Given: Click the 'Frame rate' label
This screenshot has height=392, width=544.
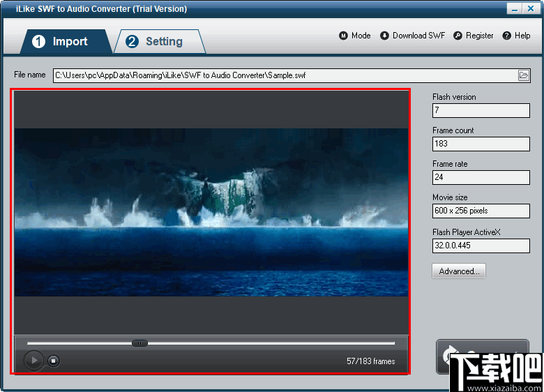Looking at the screenshot, I should [x=450, y=164].
